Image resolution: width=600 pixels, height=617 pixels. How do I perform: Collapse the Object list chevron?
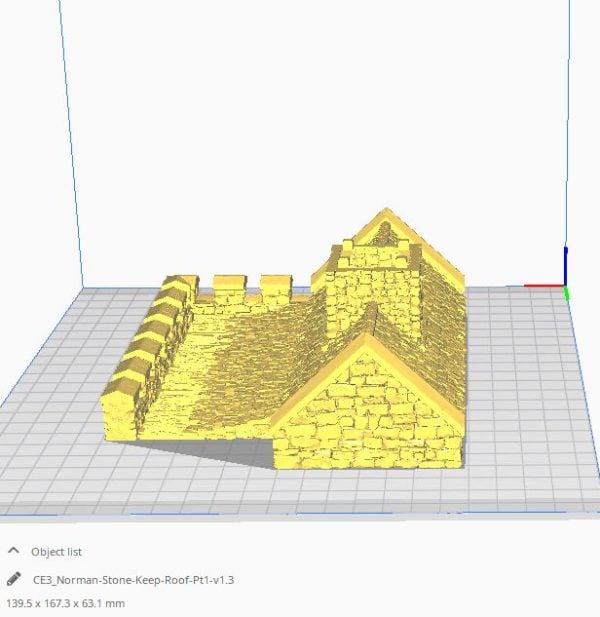(x=13, y=551)
